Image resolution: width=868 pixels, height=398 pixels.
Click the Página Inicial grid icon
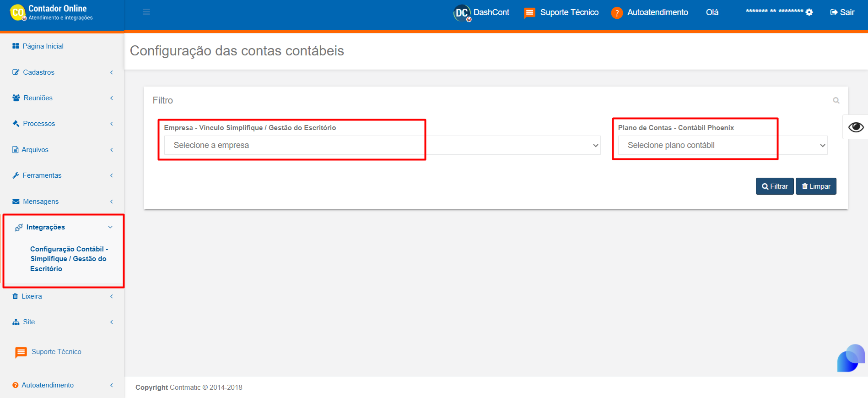click(16, 46)
